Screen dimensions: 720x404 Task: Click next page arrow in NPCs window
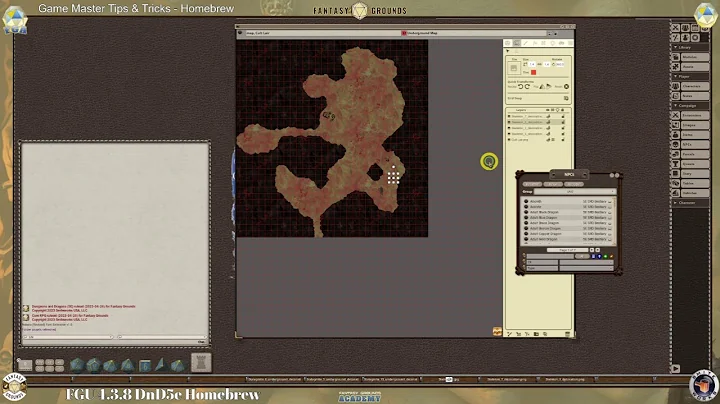tap(592, 250)
